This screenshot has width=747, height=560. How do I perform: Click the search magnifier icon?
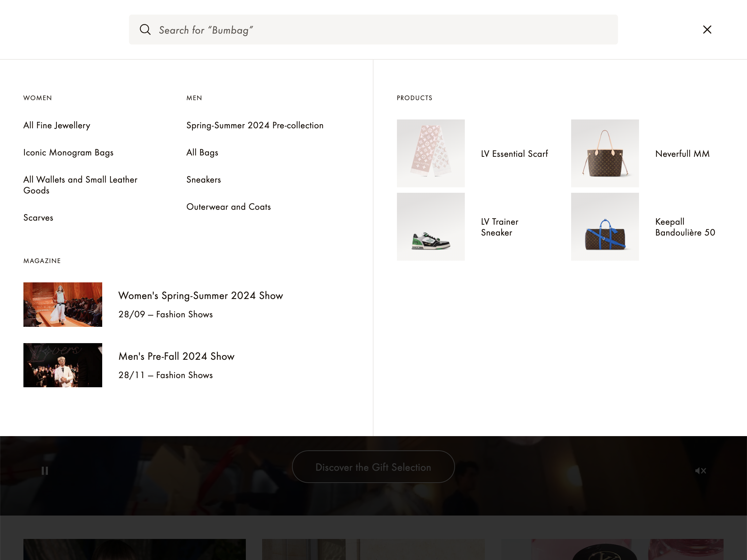(145, 30)
